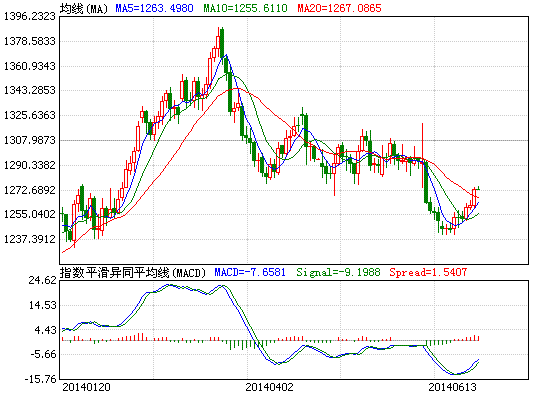Click the 1378.5833 price axis label

click(30, 41)
